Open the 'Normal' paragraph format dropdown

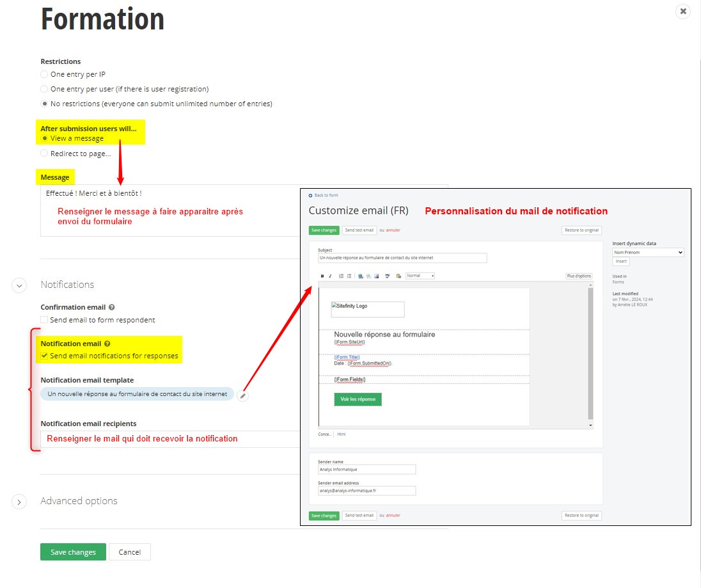click(x=420, y=276)
